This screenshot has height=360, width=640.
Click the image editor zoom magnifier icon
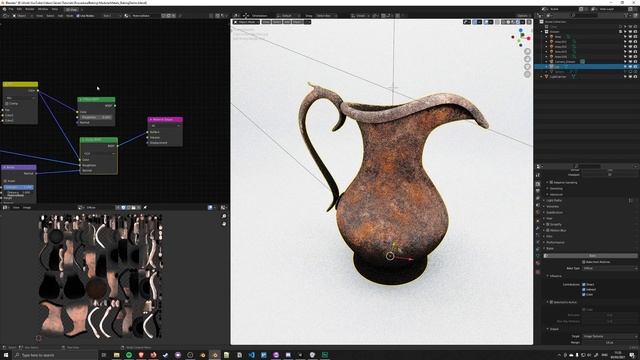click(224, 216)
